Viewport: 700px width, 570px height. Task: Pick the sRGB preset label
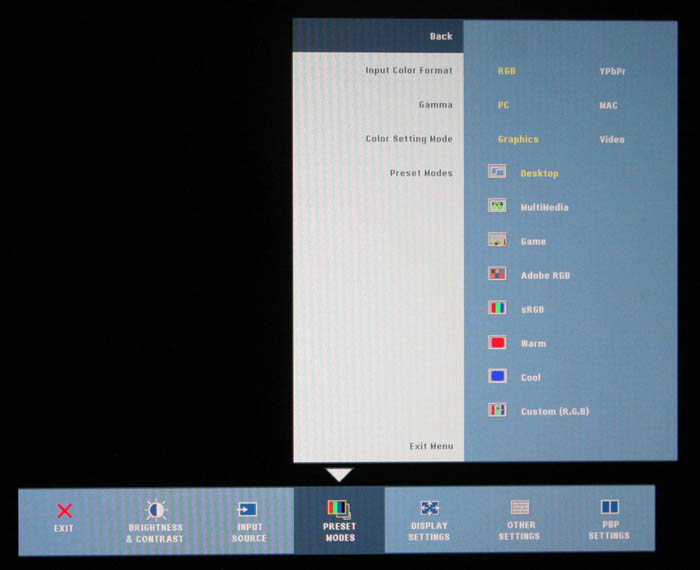532,309
